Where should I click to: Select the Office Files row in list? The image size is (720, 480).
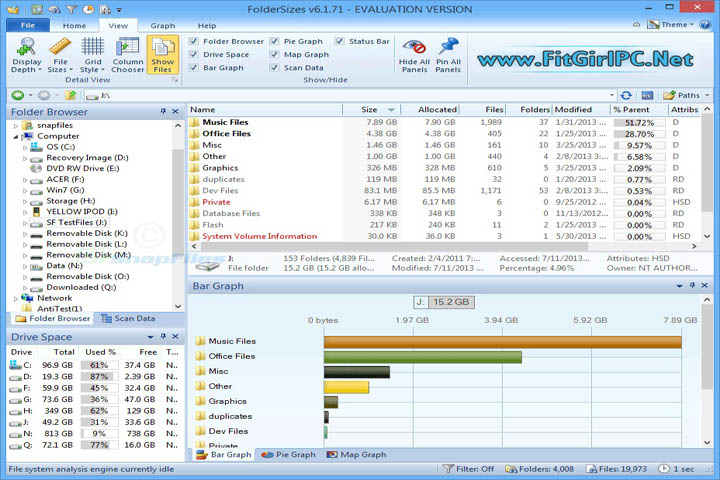(x=226, y=133)
